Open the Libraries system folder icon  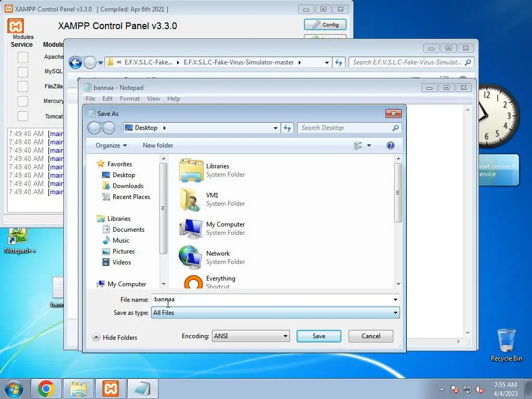(x=191, y=170)
